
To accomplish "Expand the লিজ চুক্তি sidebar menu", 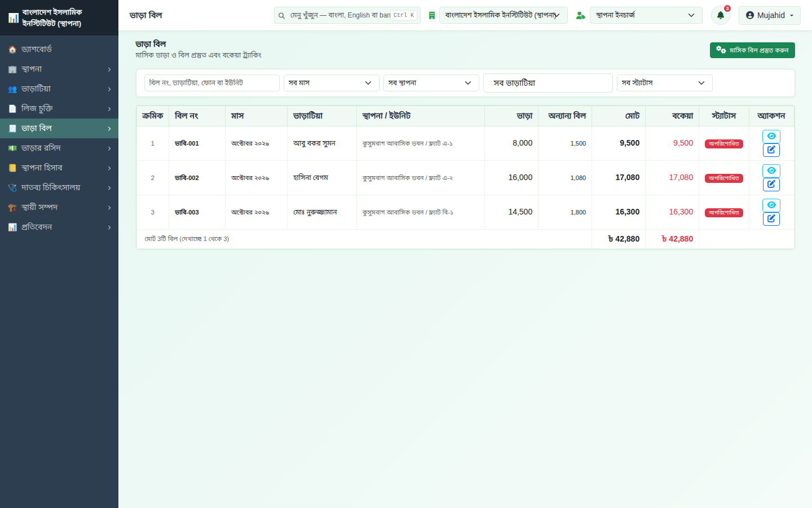I will point(59,108).
